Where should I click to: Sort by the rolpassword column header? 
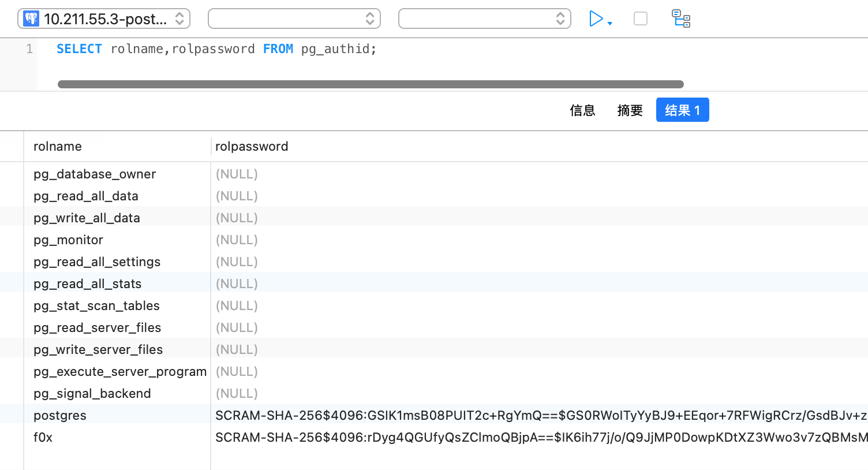252,146
